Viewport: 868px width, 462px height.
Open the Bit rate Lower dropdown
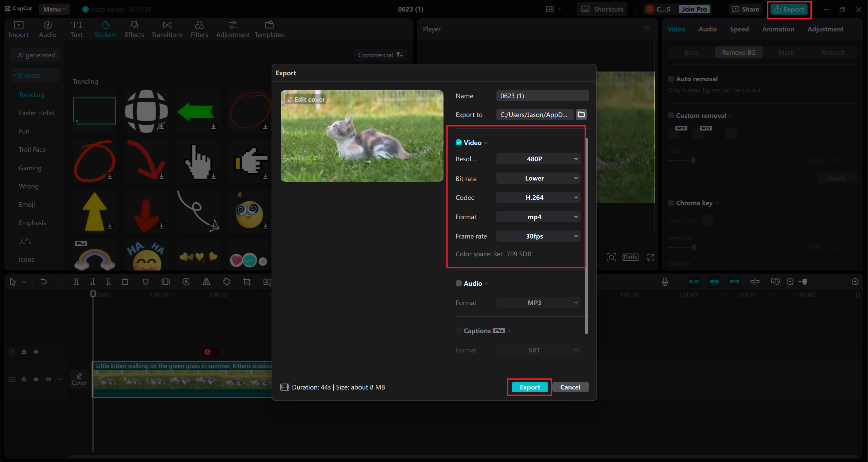[538, 178]
